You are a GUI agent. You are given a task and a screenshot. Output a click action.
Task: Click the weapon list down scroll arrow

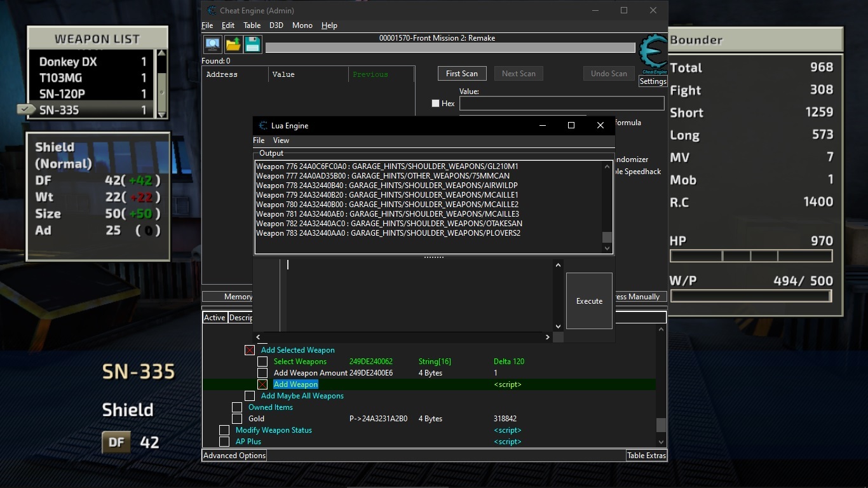(x=161, y=114)
